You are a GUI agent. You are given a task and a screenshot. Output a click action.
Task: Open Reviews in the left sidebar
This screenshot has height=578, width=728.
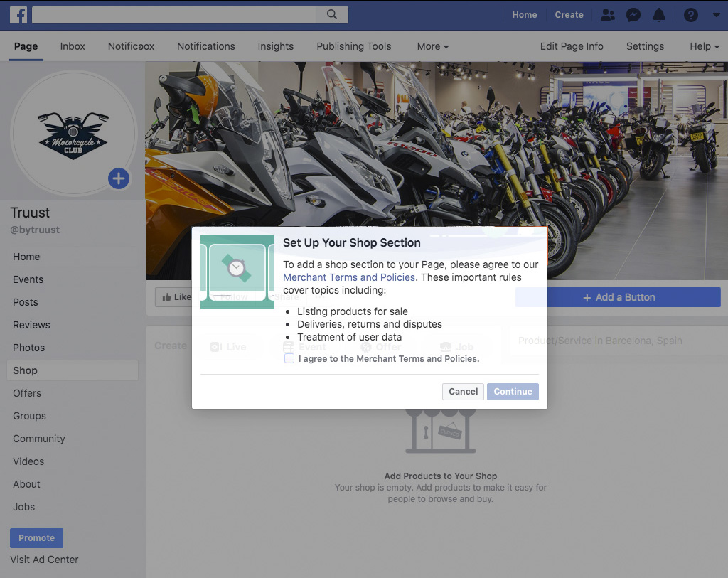coord(31,325)
